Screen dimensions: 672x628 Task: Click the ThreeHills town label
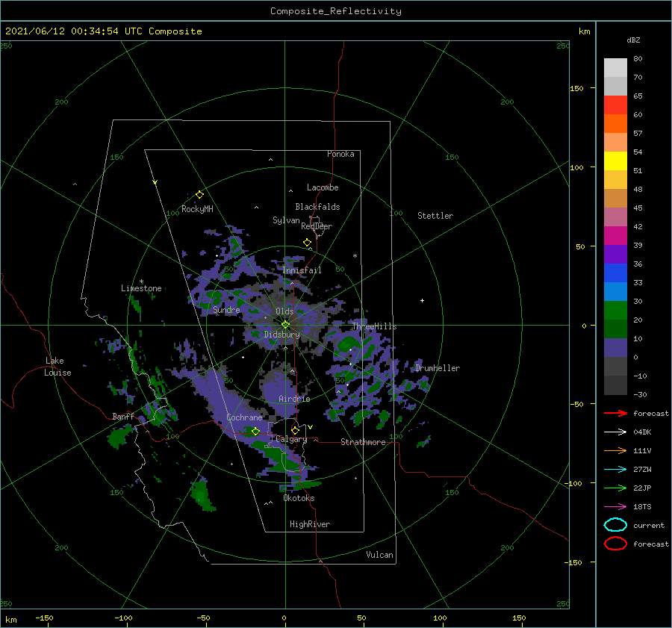pyautogui.click(x=374, y=326)
